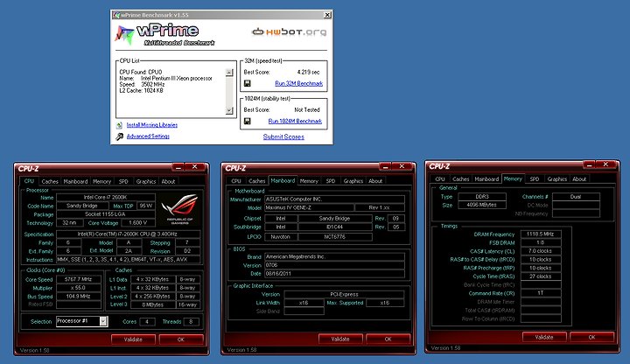Click the mainboard model Maximus IV GENE-Z
The width and height of the screenshot is (630, 364).
[310, 207]
